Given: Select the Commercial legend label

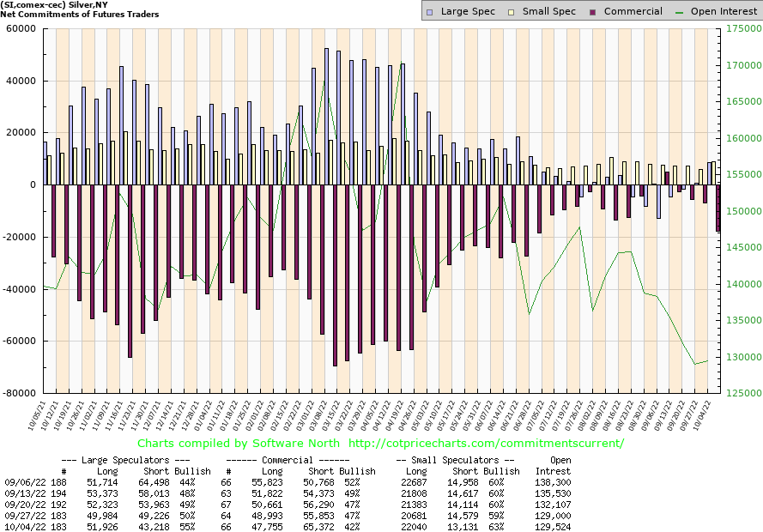Looking at the screenshot, I should (633, 11).
